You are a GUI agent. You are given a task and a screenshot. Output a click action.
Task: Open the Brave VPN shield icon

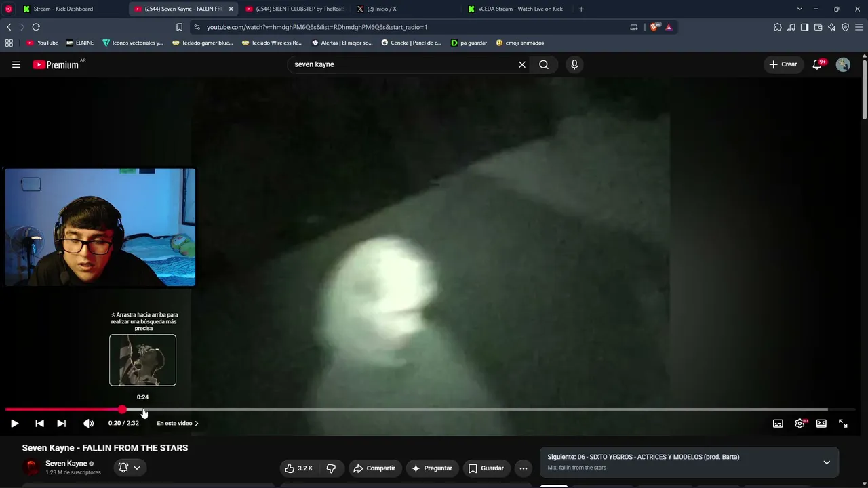coord(845,27)
